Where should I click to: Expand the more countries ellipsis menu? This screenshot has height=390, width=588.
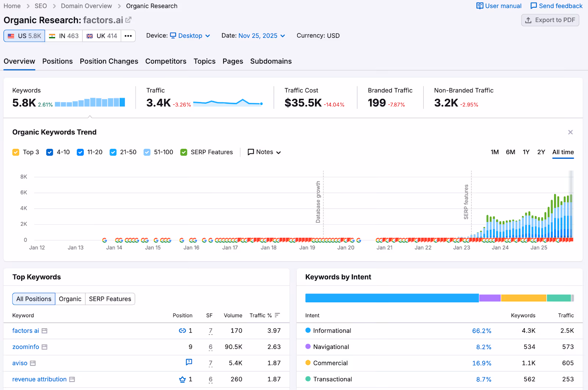pyautogui.click(x=128, y=36)
